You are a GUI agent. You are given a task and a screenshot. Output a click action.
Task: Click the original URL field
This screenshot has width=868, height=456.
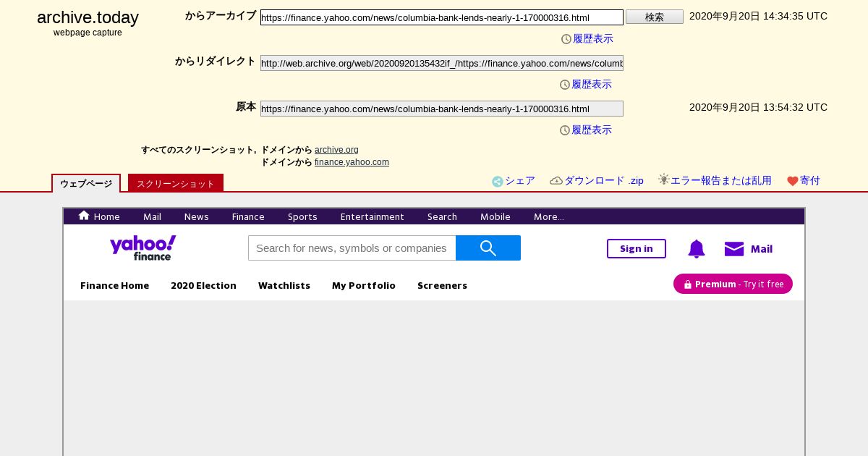tap(442, 109)
